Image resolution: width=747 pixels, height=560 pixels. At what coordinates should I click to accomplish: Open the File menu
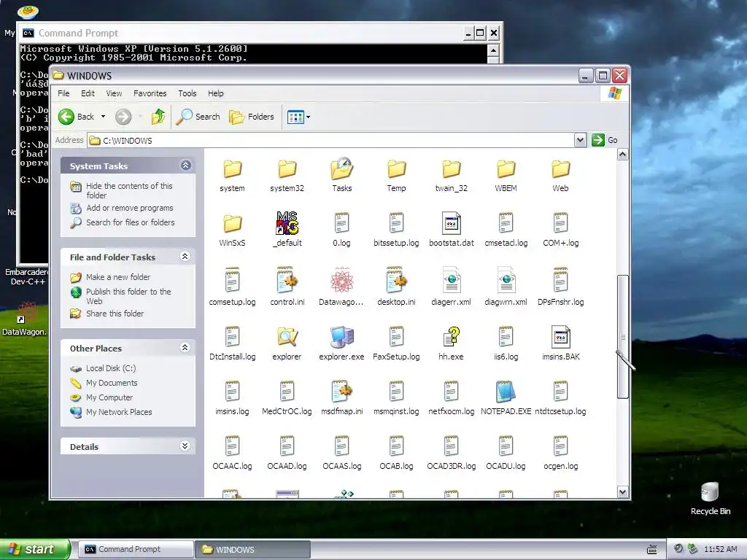tap(63, 93)
